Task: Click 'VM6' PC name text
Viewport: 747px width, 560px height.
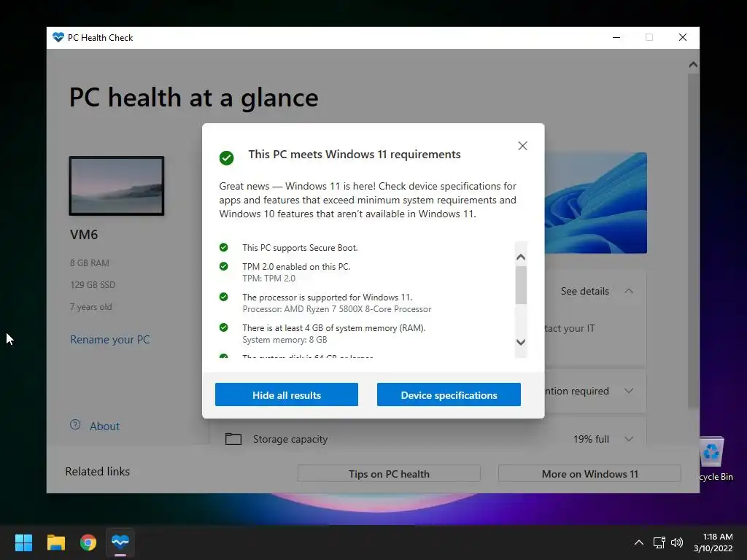Action: 84,235
